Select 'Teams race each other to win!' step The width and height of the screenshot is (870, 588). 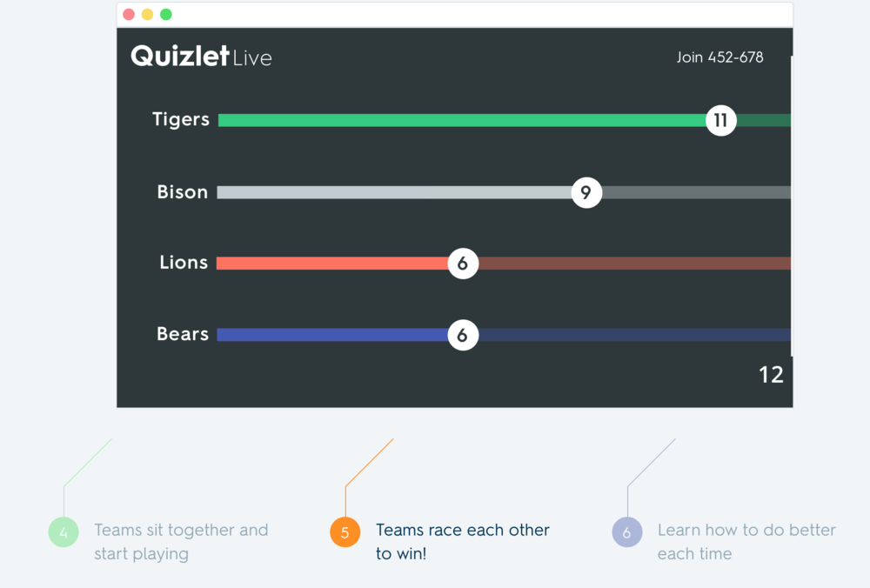(462, 541)
